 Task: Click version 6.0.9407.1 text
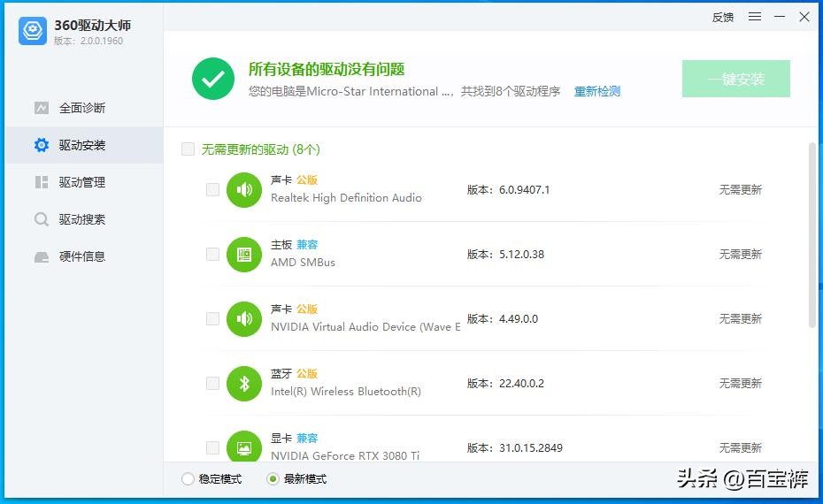coord(525,190)
